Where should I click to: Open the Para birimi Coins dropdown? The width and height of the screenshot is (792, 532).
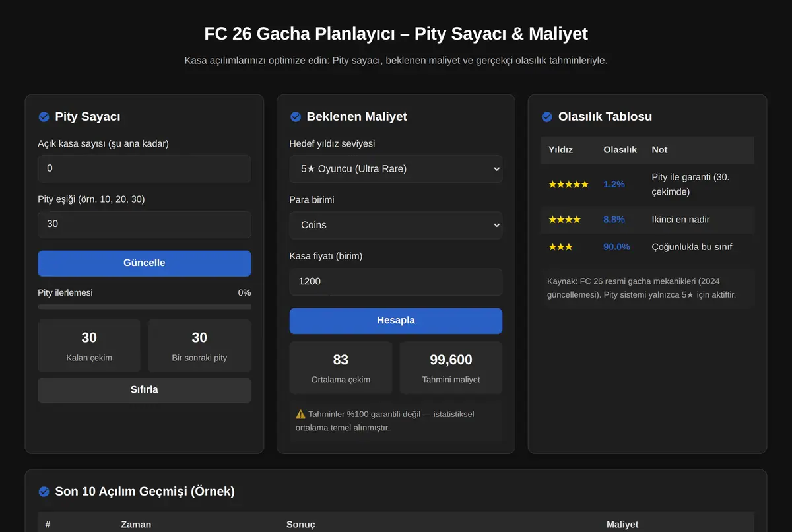(x=396, y=225)
